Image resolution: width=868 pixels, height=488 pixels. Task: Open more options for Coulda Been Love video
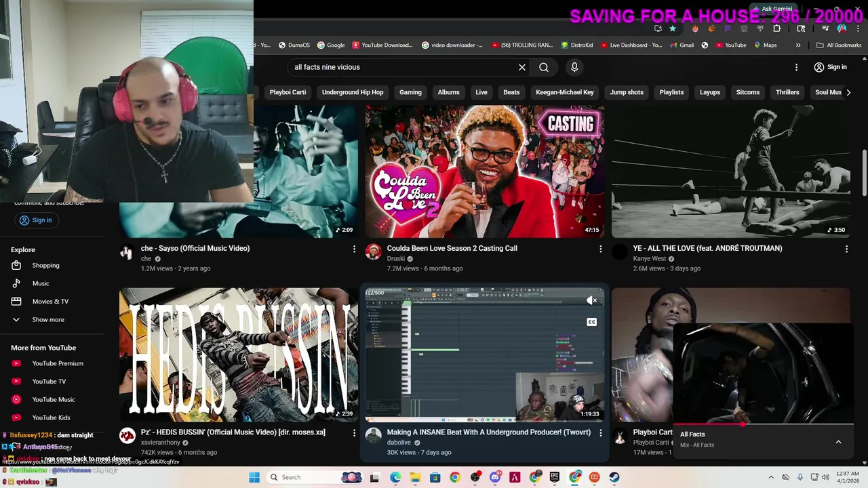click(600, 249)
